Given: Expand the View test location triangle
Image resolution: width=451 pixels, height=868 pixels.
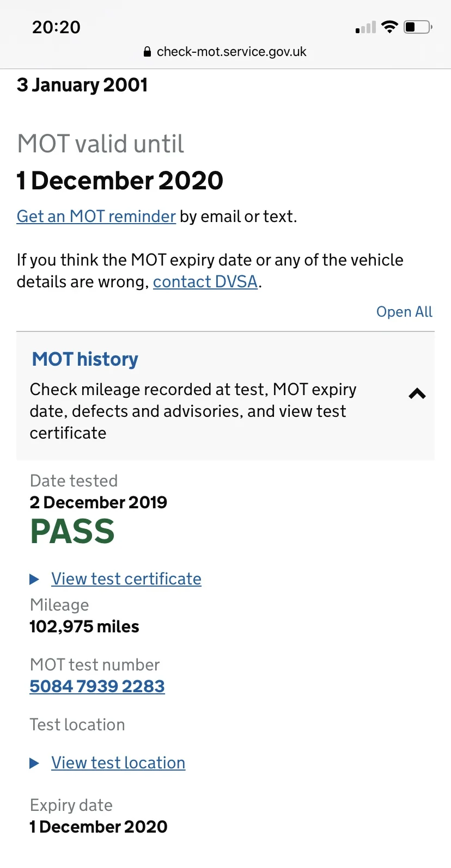Looking at the screenshot, I should (34, 763).
